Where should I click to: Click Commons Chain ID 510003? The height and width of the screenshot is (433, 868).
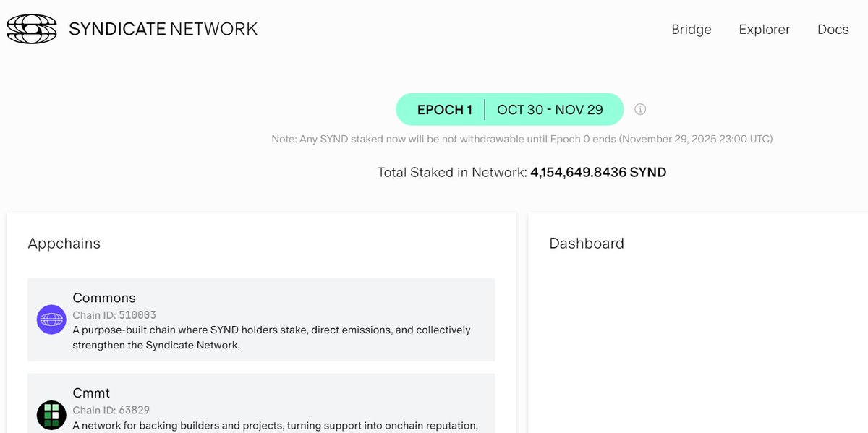(x=114, y=315)
